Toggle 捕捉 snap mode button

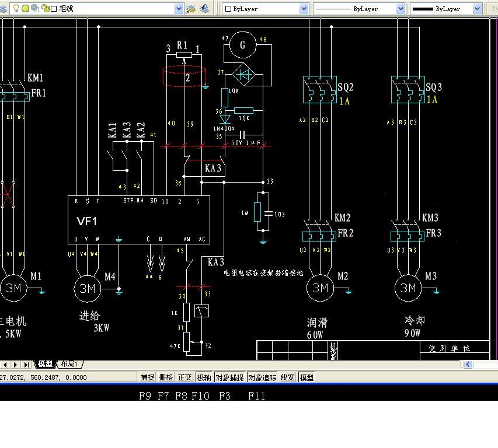pos(147,377)
